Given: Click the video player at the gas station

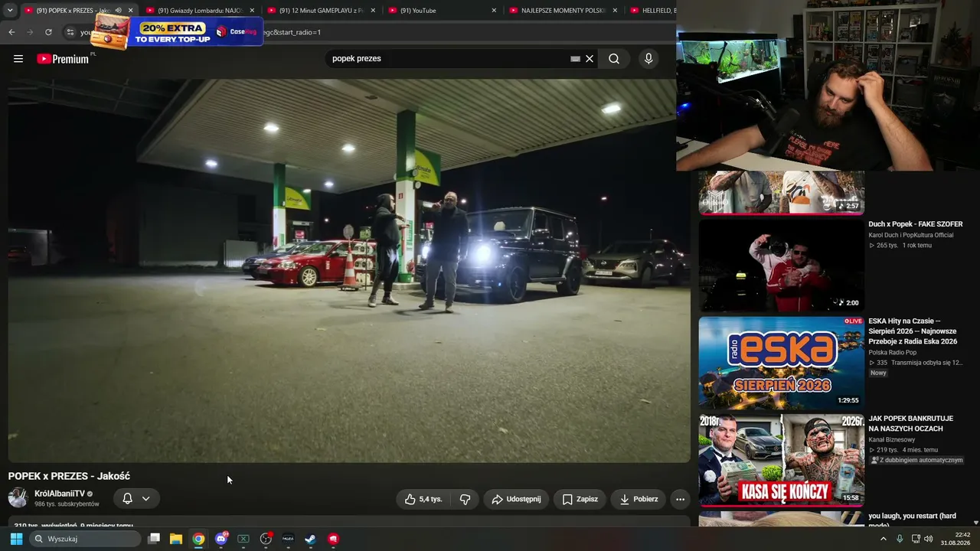Looking at the screenshot, I should point(349,271).
